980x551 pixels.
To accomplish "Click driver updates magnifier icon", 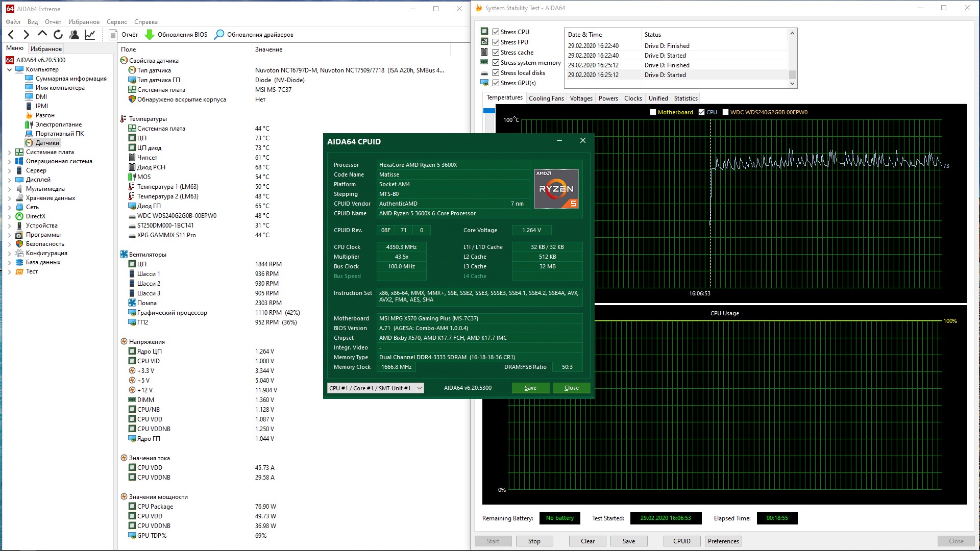I will tap(219, 35).
